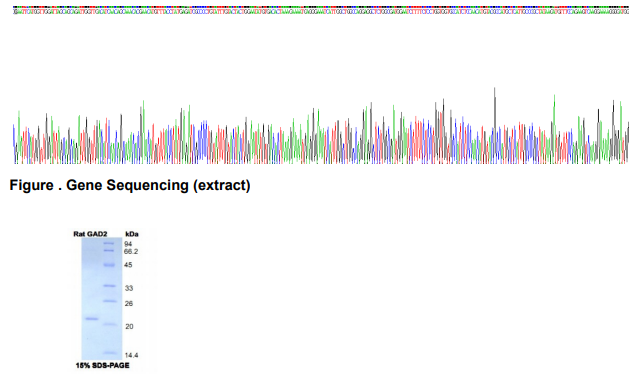This screenshot has width=636, height=379.
Task: Select the 66.2 kDa marker label
Action: [131, 252]
